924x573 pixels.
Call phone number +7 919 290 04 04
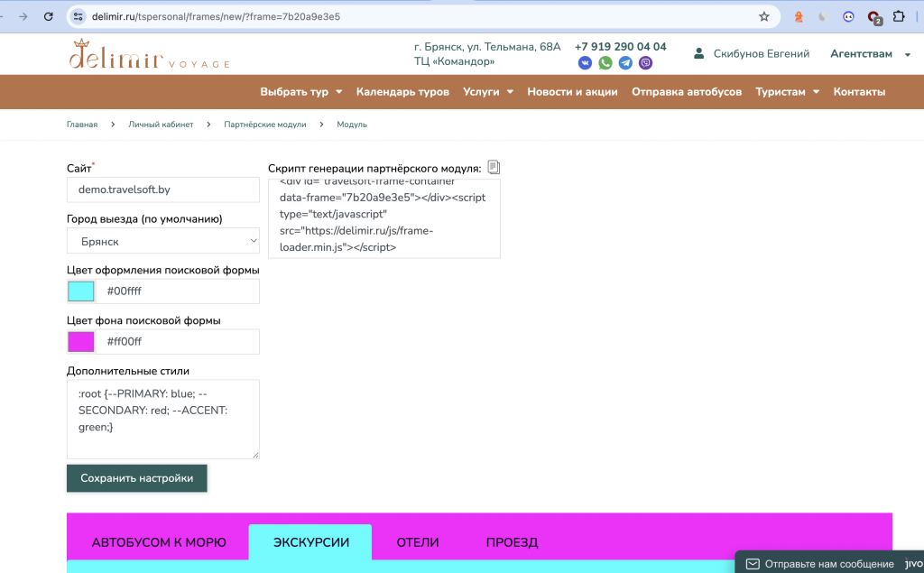pyautogui.click(x=621, y=47)
